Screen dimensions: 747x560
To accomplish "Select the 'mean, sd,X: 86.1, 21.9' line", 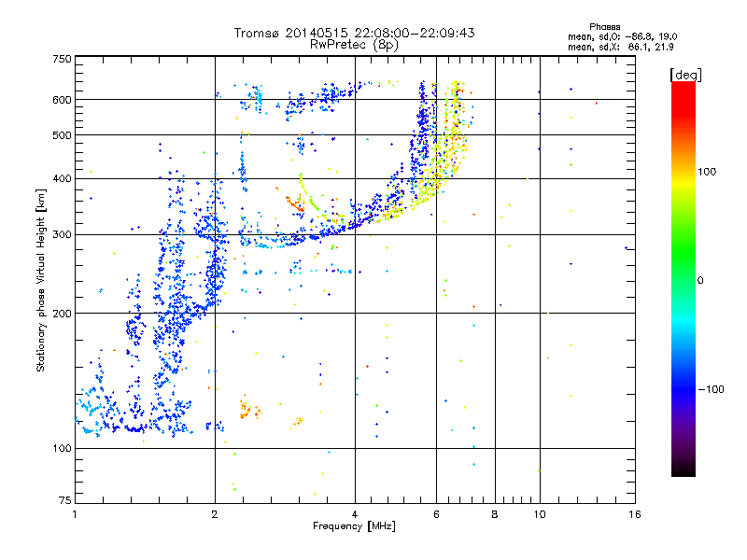I will tap(620, 47).
